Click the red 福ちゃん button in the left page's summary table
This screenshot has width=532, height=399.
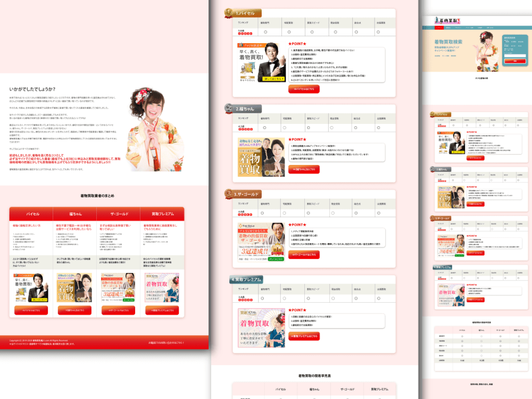(x=74, y=310)
